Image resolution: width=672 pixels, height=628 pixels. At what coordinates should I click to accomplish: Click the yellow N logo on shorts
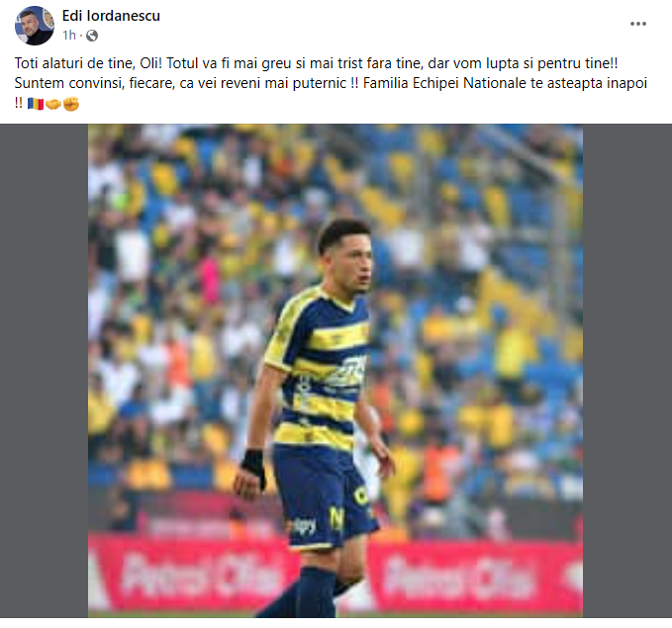[336, 518]
